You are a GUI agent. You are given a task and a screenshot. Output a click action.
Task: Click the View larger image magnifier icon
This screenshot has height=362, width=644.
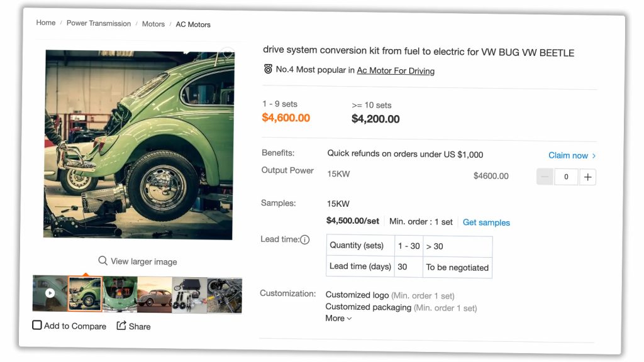(103, 261)
